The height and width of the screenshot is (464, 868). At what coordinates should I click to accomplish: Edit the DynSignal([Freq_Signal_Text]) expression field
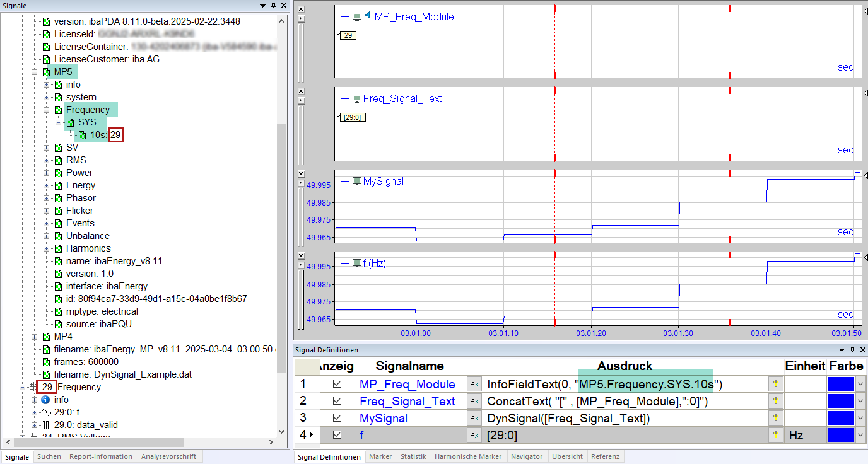[625, 418]
